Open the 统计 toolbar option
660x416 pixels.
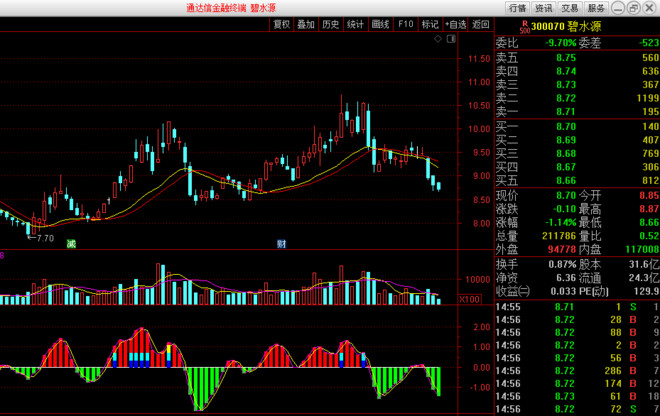click(355, 24)
